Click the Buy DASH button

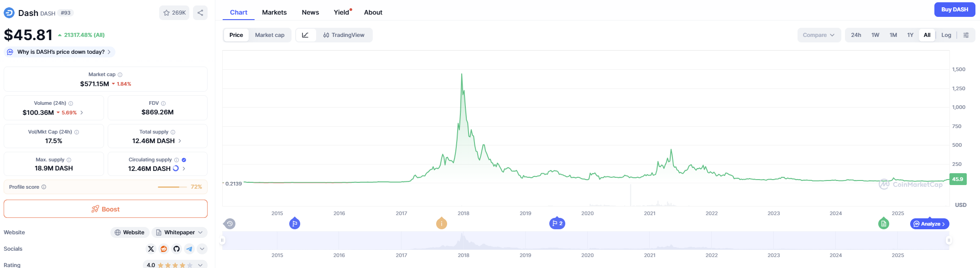tap(954, 10)
